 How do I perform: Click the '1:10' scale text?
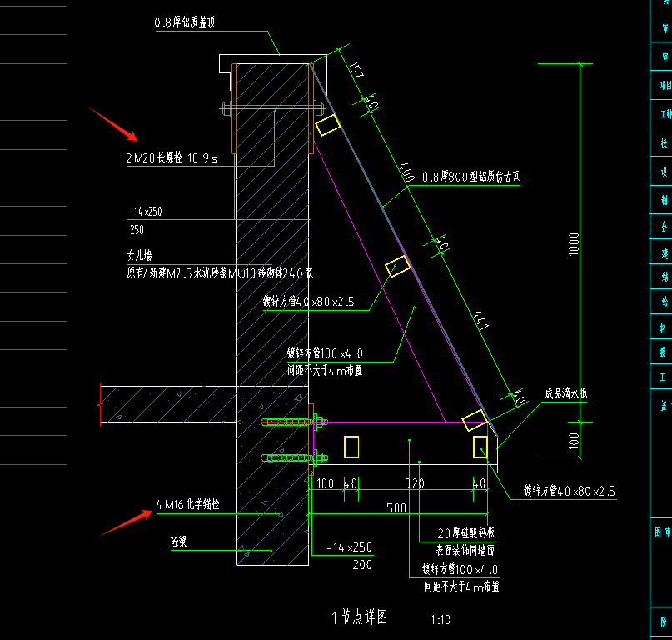[x=441, y=619]
